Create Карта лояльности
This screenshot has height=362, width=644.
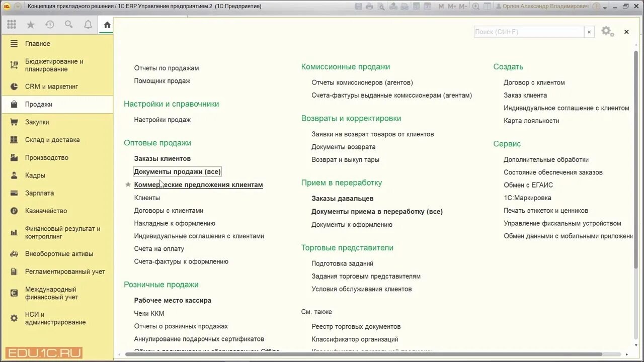click(x=531, y=121)
